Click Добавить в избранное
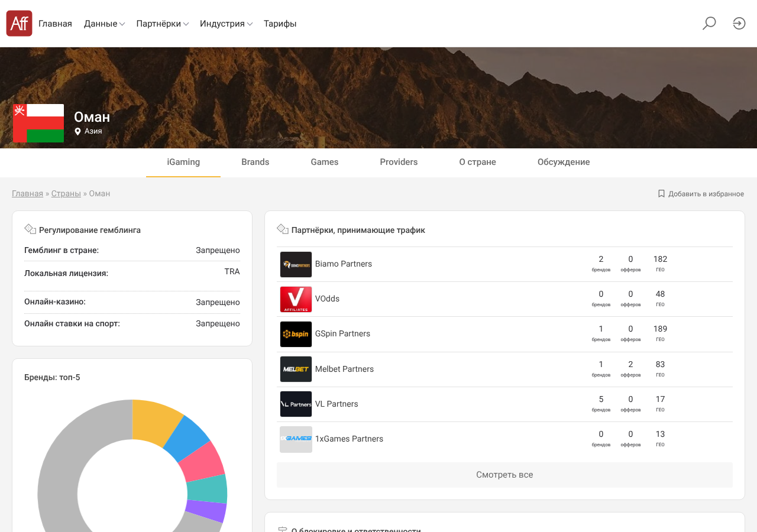757x532 pixels. [706, 194]
